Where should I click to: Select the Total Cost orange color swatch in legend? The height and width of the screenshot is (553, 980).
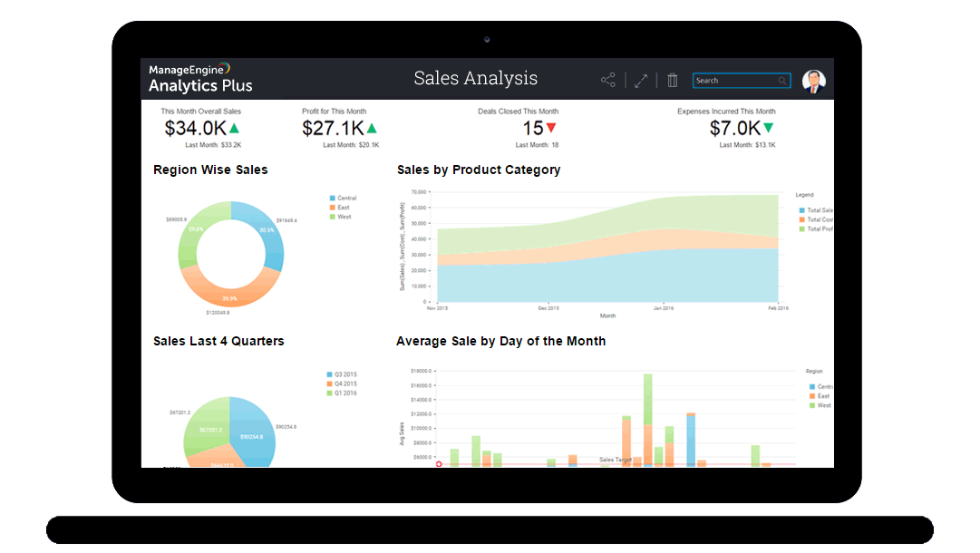click(x=802, y=219)
